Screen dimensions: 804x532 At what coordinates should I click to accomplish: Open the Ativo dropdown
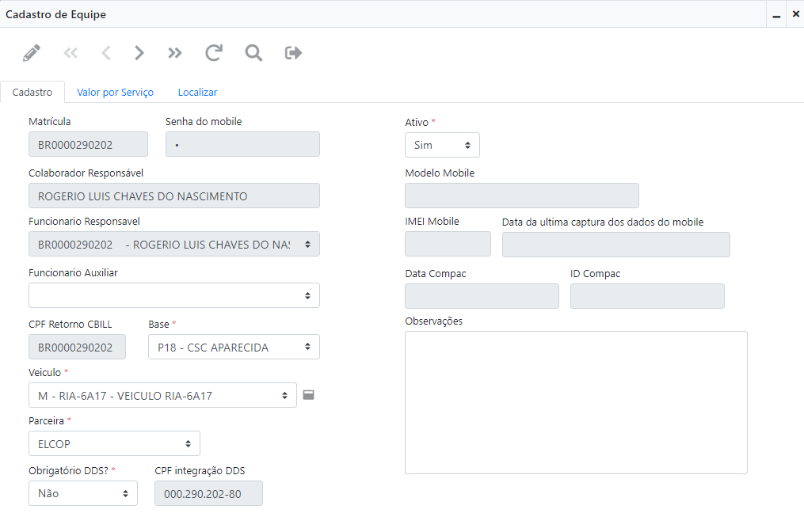pos(442,145)
